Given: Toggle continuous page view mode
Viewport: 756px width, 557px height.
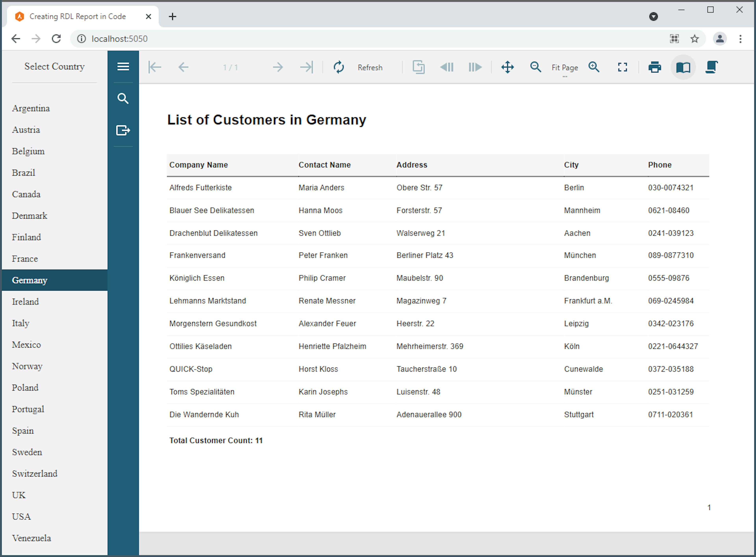Looking at the screenshot, I should (711, 67).
